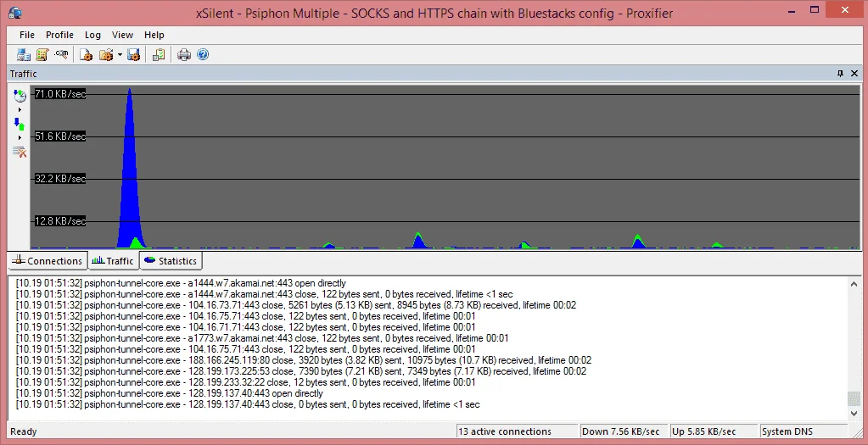This screenshot has width=868, height=445.
Task: Click Open Profile folder icon
Action: coord(106,54)
